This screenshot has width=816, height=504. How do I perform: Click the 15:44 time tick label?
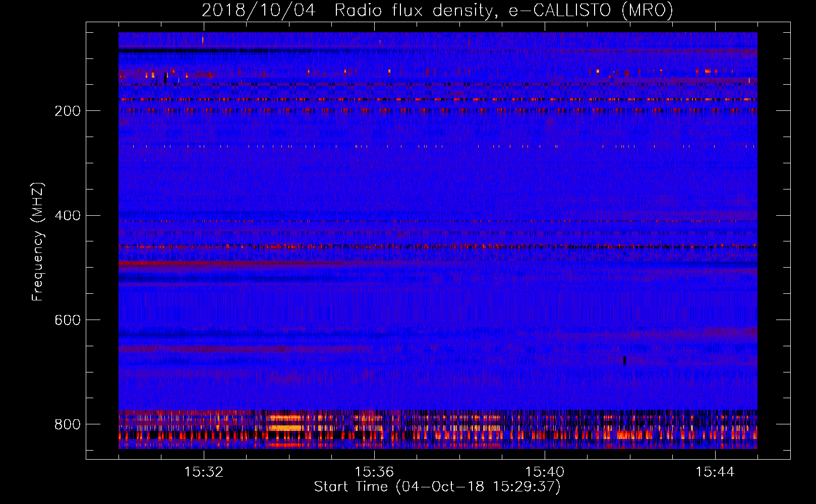click(715, 472)
